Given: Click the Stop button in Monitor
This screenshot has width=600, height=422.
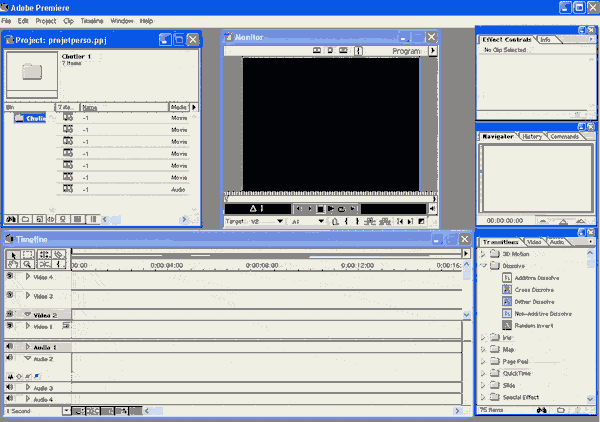Looking at the screenshot, I should point(321,209).
